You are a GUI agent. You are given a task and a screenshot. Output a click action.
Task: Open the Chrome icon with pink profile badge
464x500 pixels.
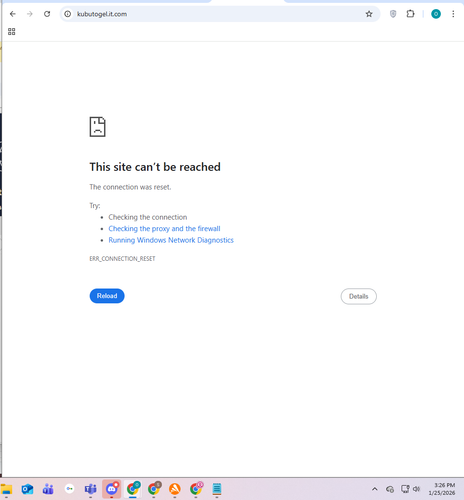click(196, 489)
